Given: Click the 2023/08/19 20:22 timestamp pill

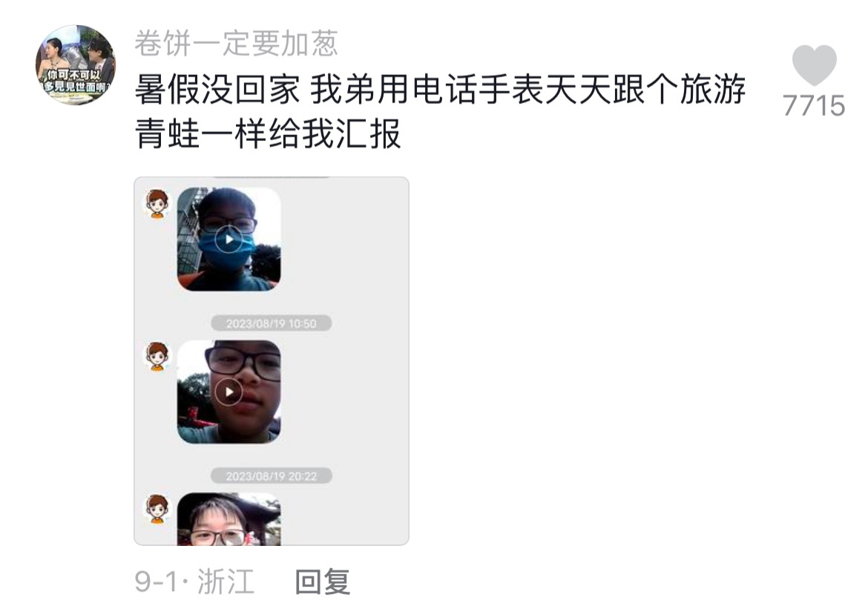Looking at the screenshot, I should click(x=272, y=476).
